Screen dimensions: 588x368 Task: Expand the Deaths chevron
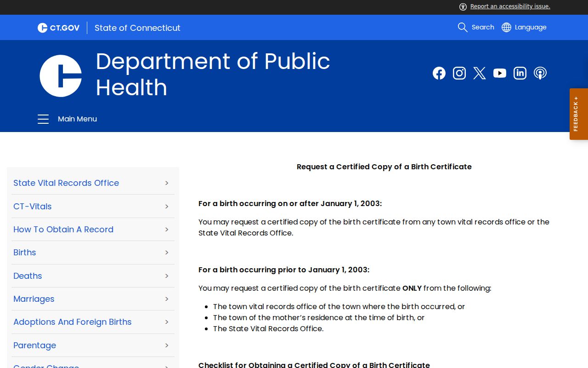167,276
